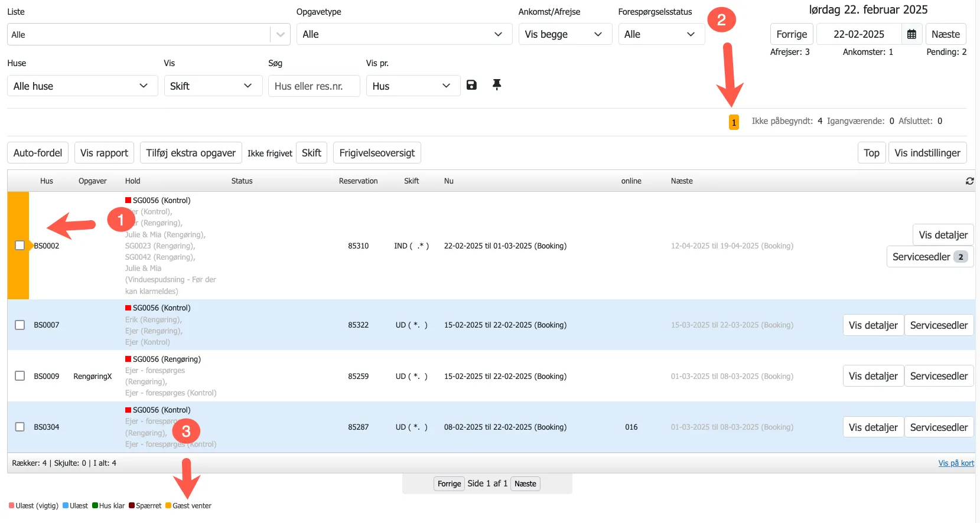Click red status square for BS0007 Hold
980x523 pixels.
[x=128, y=308]
